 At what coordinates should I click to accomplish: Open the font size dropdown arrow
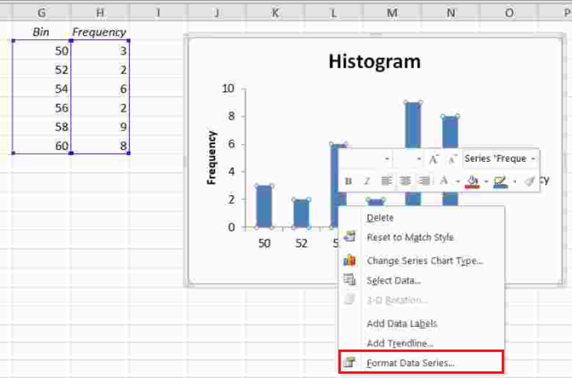click(x=419, y=159)
